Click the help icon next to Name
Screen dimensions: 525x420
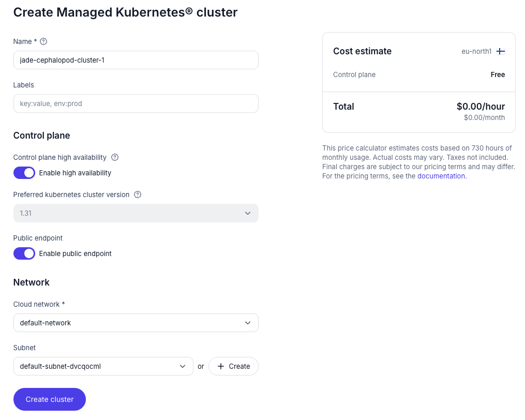point(43,41)
